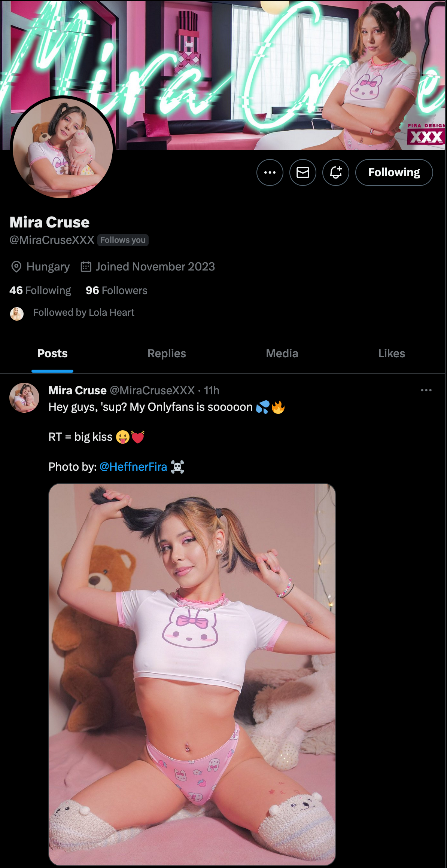This screenshot has width=447, height=868.
Task: Open the @HeffnerFira mention link
Action: [133, 467]
